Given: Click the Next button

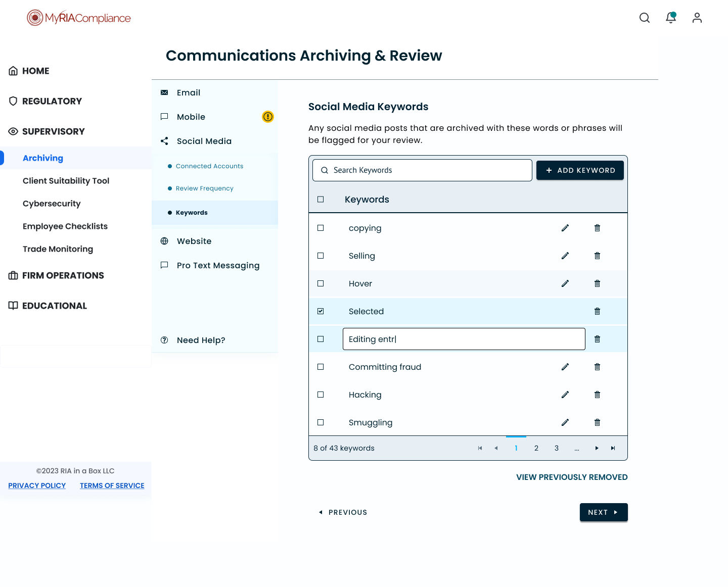Looking at the screenshot, I should click(x=604, y=512).
